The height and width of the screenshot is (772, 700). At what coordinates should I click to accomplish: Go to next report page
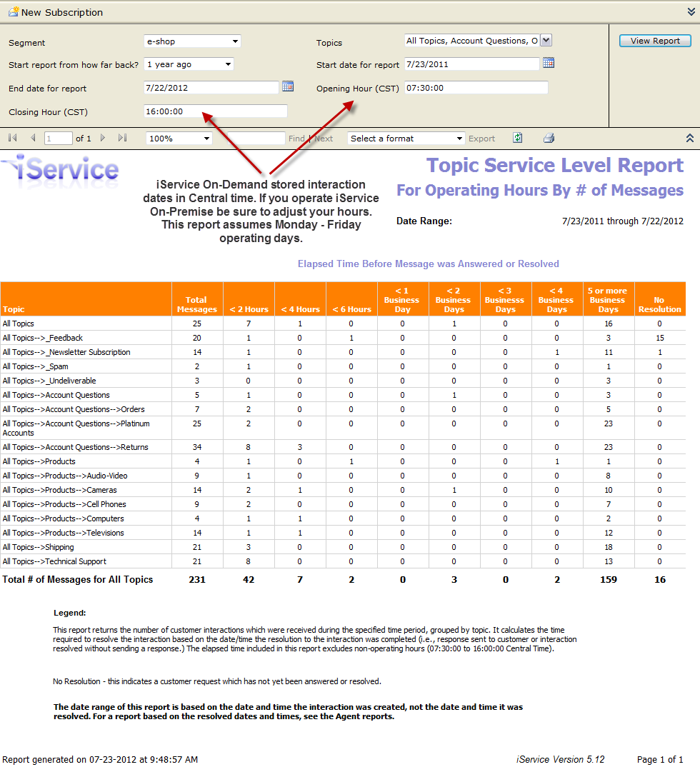(102, 139)
